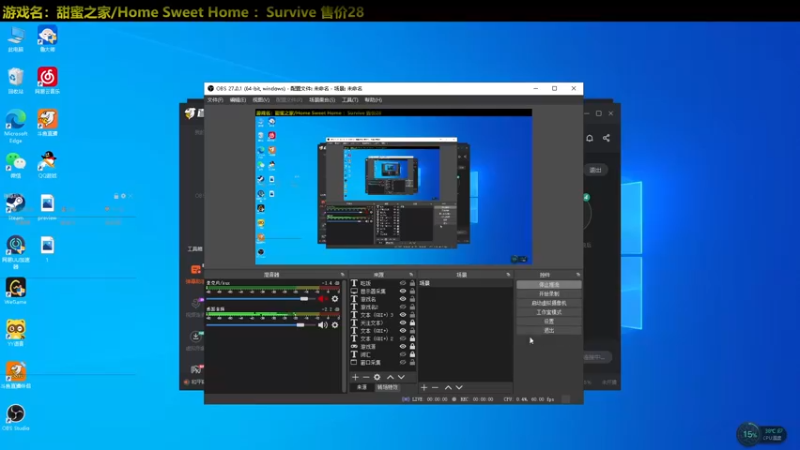This screenshot has width=800, height=450.
Task: Open YY语音 desktop shortcut
Action: [x=15, y=333]
